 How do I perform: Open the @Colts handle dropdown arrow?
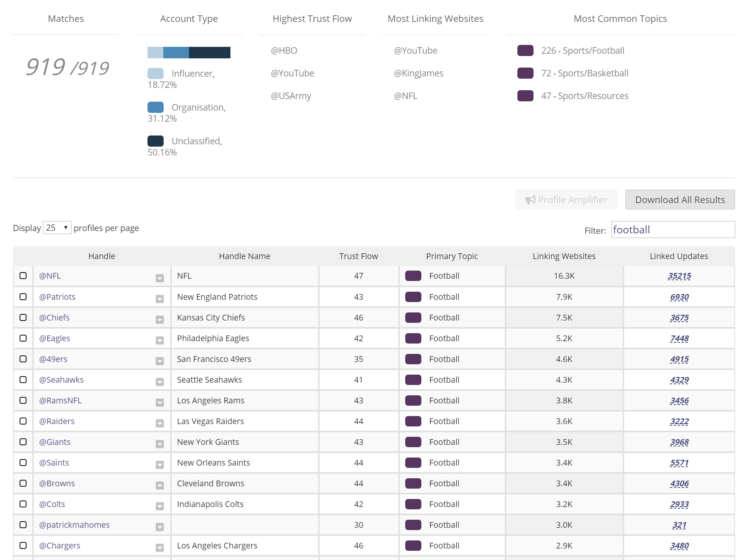tap(160, 506)
